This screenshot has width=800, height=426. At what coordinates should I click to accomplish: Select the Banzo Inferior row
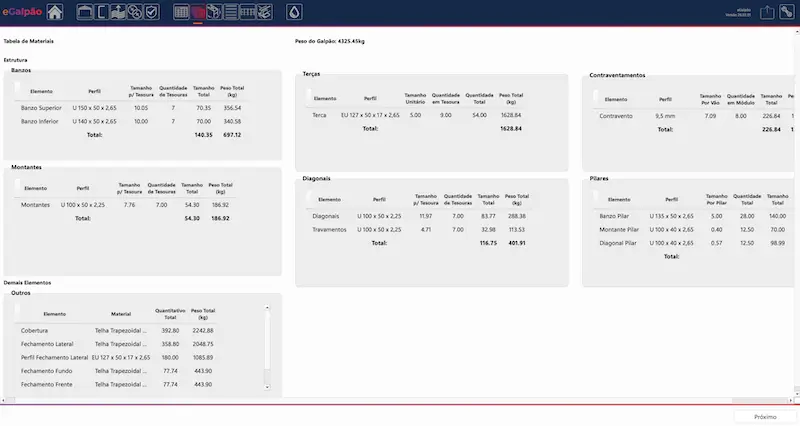[131, 121]
